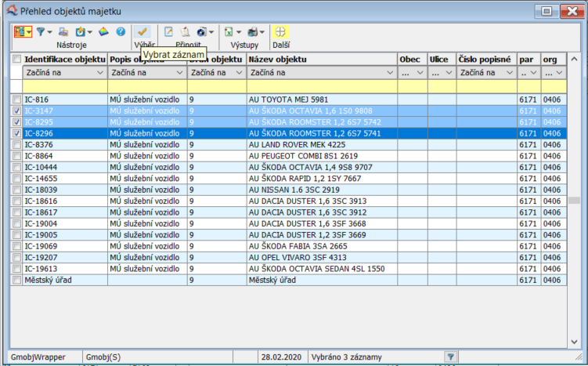Check the box for row IC-816
The width and height of the screenshot is (588, 366).
click(x=16, y=100)
